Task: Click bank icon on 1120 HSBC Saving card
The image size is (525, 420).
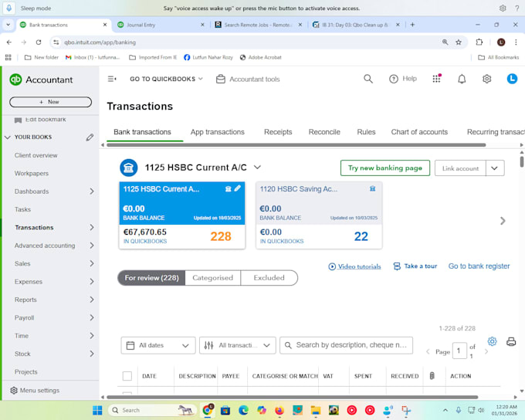Action: pyautogui.click(x=372, y=189)
